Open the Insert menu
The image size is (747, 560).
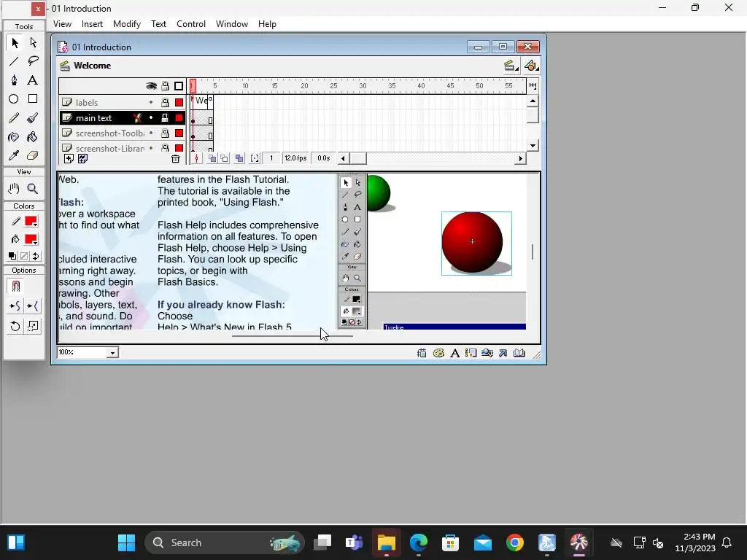92,24
